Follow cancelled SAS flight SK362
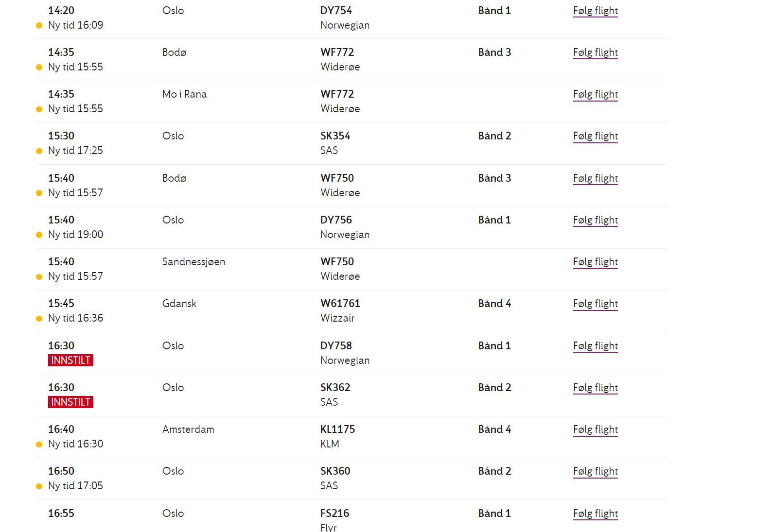Viewport: 773px width, 532px height. click(595, 388)
